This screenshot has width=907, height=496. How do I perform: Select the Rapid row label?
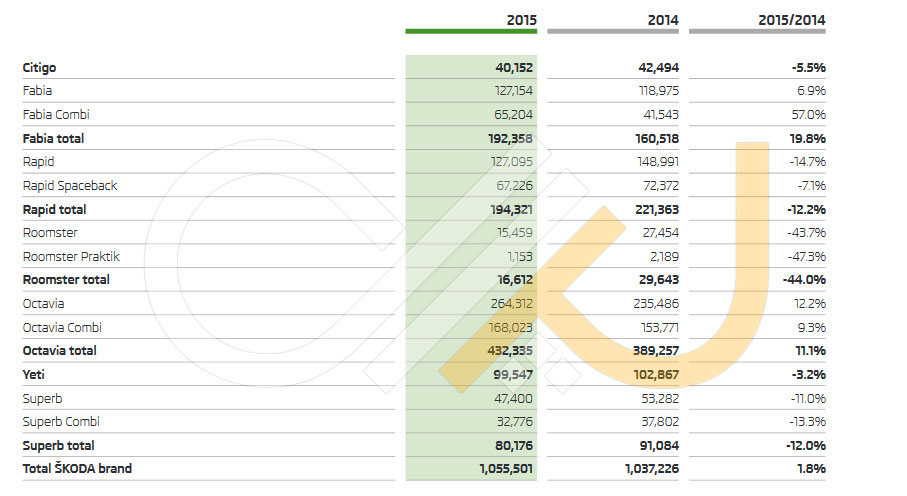[39, 162]
